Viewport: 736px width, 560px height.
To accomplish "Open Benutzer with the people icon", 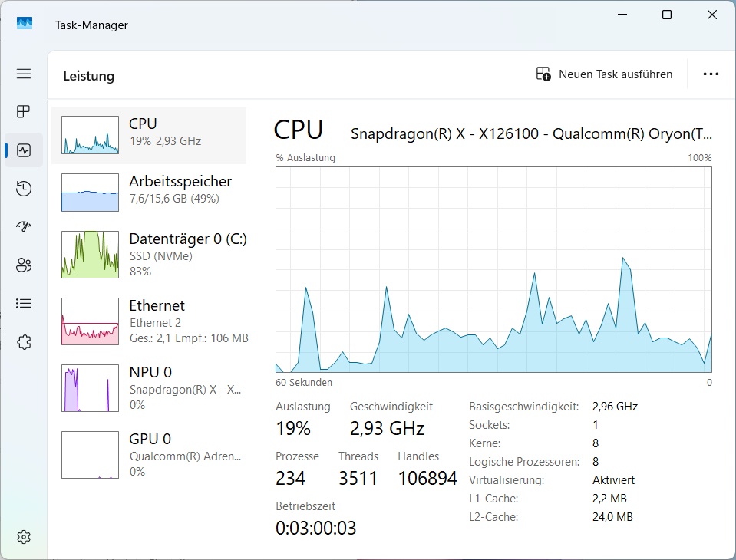I will (x=23, y=265).
